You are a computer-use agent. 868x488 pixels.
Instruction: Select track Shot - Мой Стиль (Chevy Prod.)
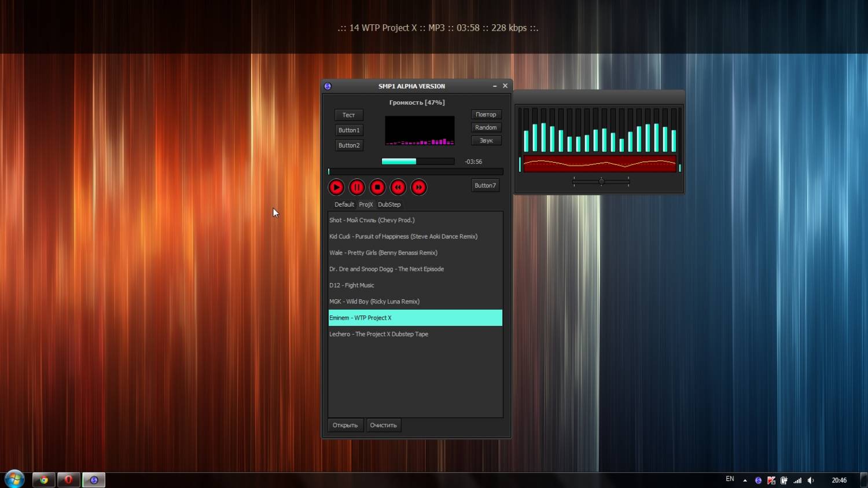point(415,220)
